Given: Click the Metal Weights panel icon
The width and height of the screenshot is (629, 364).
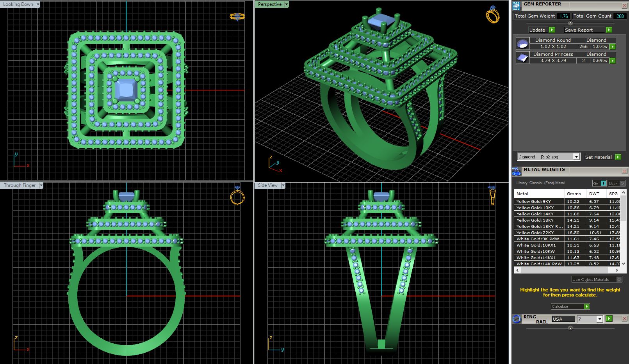Looking at the screenshot, I should (x=516, y=172).
